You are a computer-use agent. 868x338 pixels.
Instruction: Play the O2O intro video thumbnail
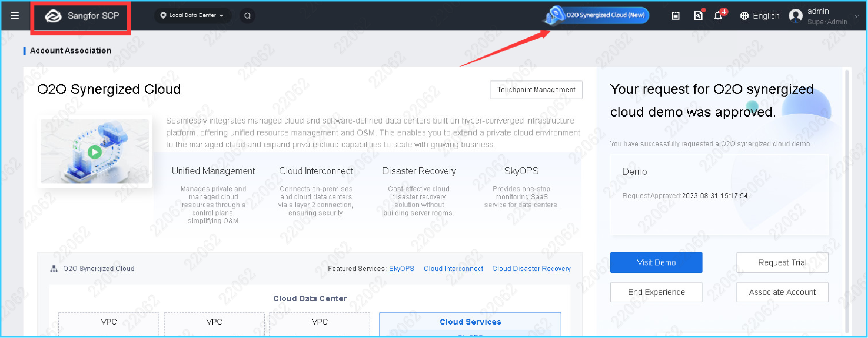tap(95, 152)
